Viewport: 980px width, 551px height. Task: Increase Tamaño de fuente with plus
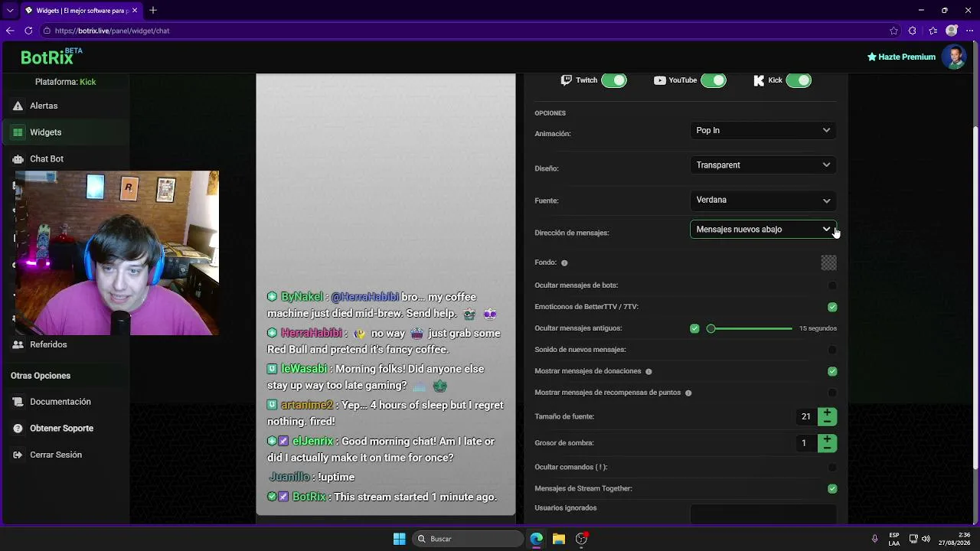(x=827, y=412)
